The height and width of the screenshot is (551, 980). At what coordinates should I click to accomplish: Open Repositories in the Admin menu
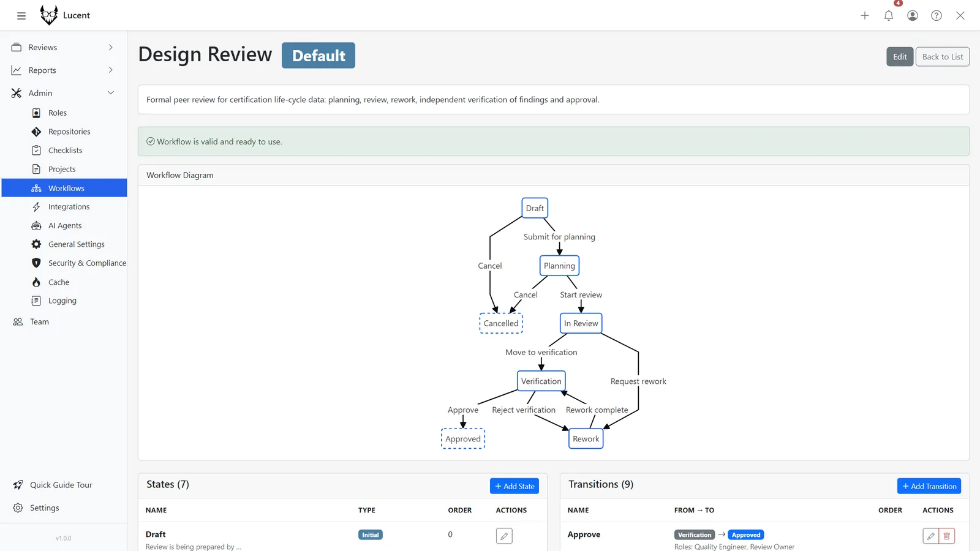[x=64, y=132]
